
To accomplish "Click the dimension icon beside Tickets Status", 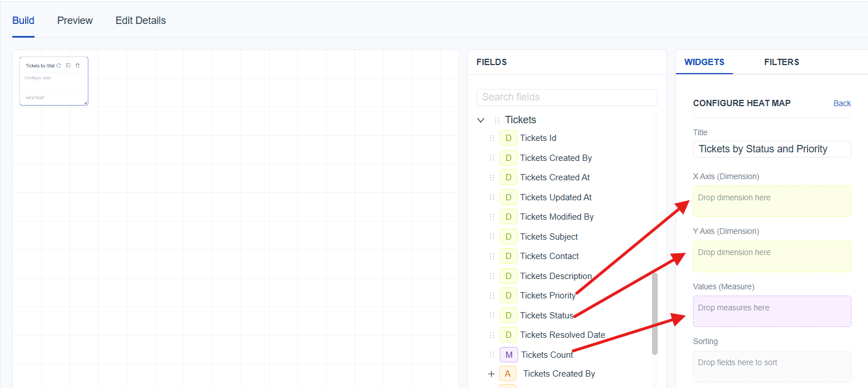I will tap(508, 315).
